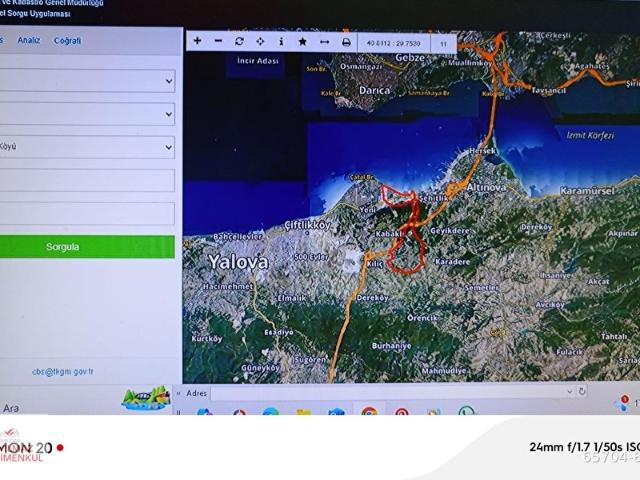Switch to the Analiz tab

[x=29, y=41]
